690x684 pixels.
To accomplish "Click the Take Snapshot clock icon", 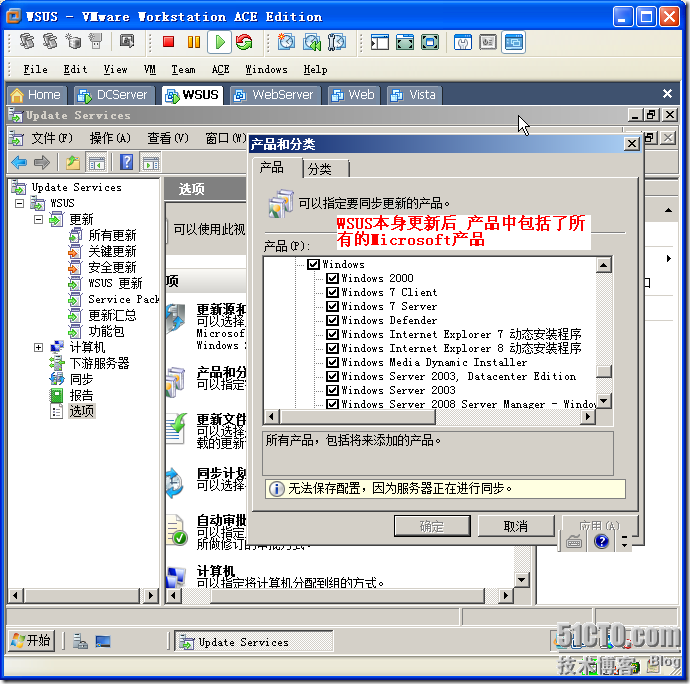I will point(286,42).
